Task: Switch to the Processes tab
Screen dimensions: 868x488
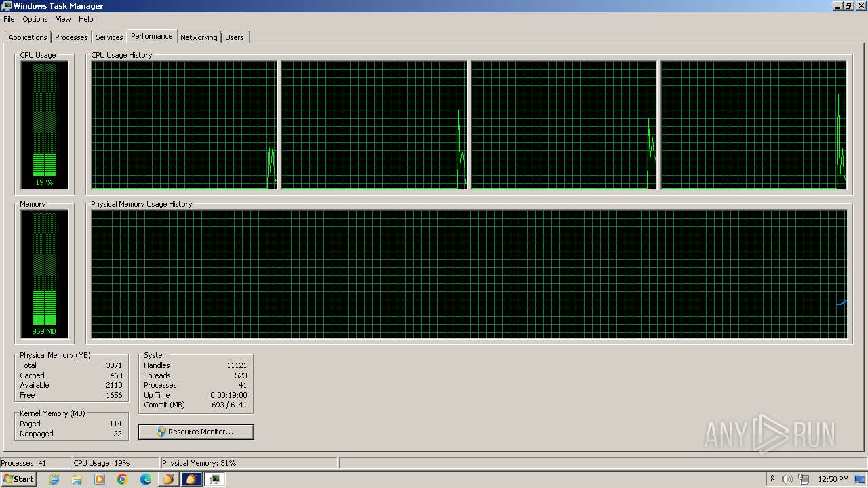Action: click(71, 37)
